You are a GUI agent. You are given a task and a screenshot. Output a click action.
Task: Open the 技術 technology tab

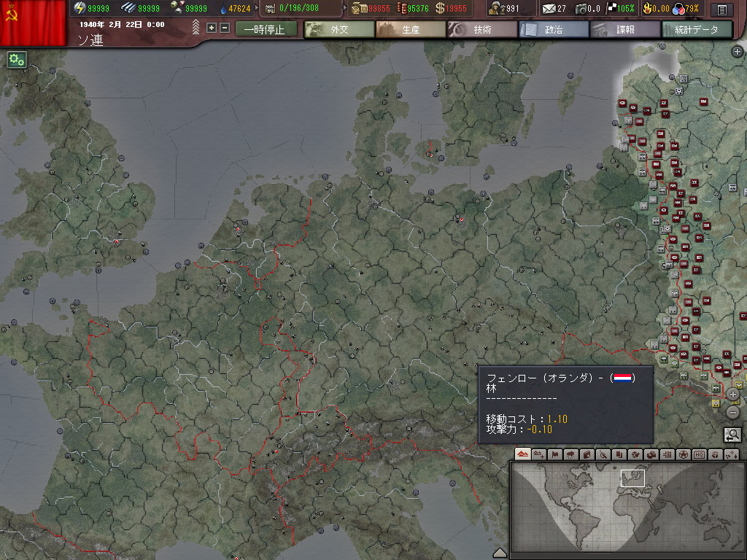(x=482, y=29)
